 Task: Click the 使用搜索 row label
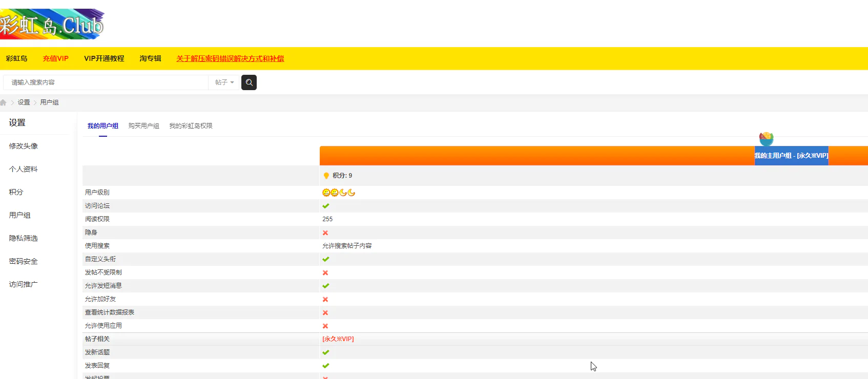[x=97, y=246]
